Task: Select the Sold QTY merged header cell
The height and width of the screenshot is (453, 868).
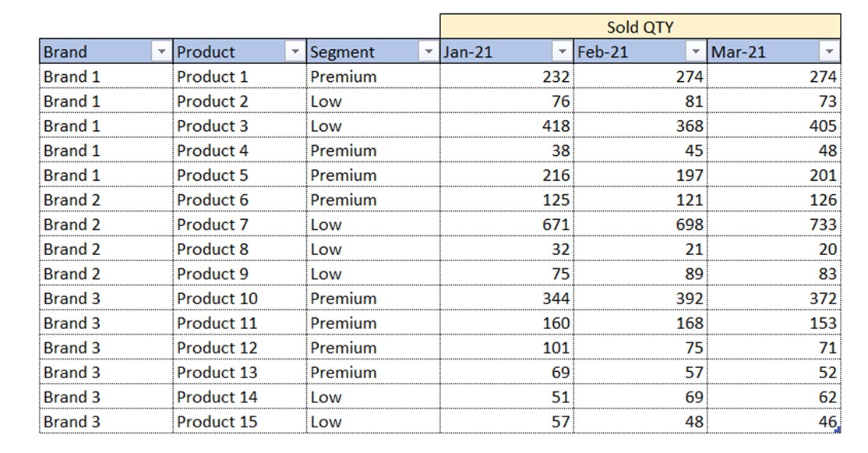Action: point(640,27)
